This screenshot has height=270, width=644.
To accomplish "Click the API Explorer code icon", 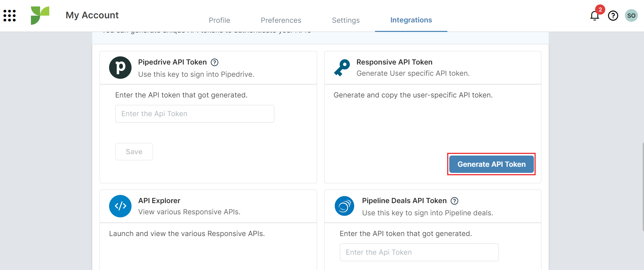I will click(120, 206).
